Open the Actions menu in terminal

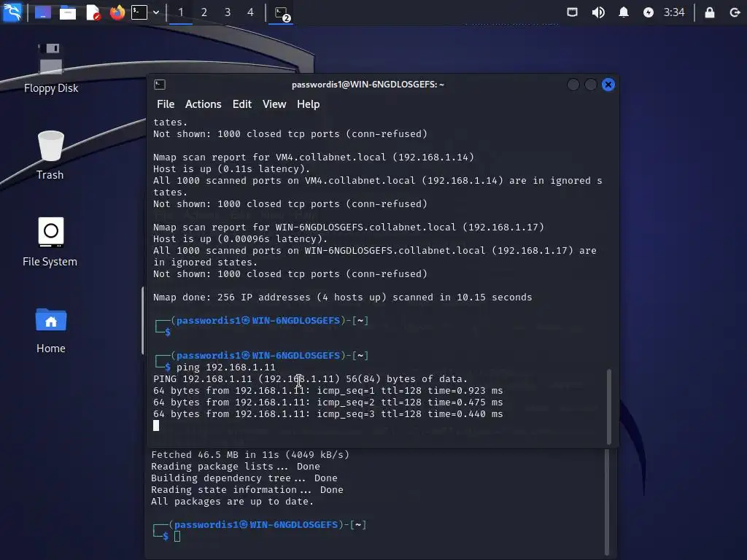click(203, 104)
